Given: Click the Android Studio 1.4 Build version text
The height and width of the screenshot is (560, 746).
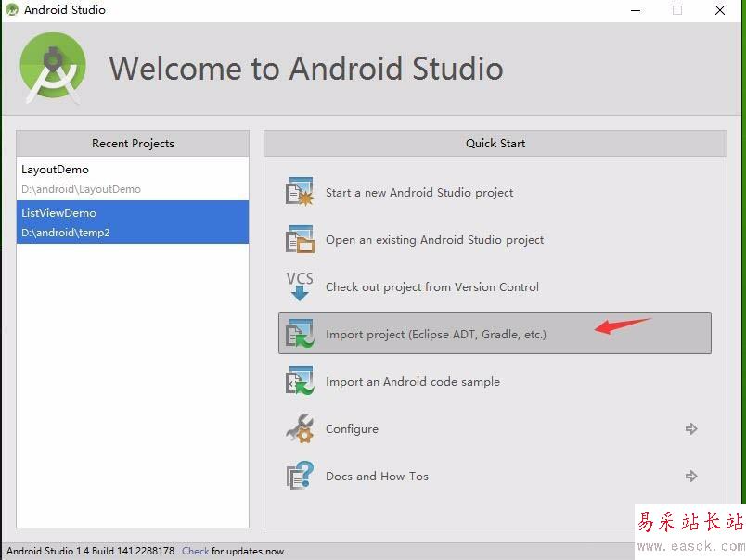Looking at the screenshot, I should [91, 551].
